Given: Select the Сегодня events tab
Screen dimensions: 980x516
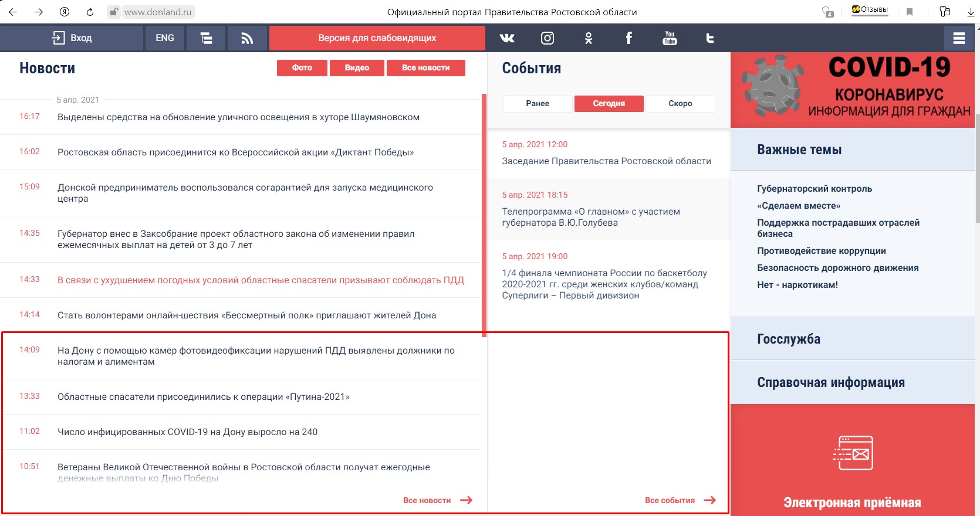Looking at the screenshot, I should [609, 104].
